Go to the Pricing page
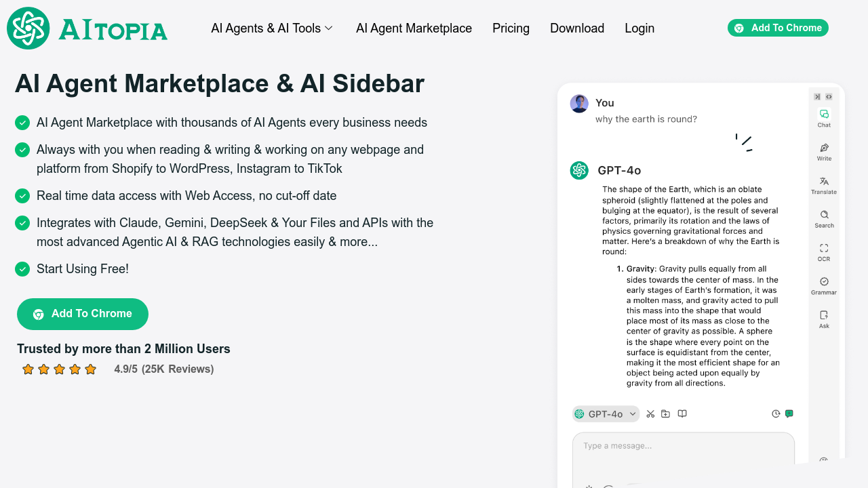Screen dimensions: 868x488 511,28
